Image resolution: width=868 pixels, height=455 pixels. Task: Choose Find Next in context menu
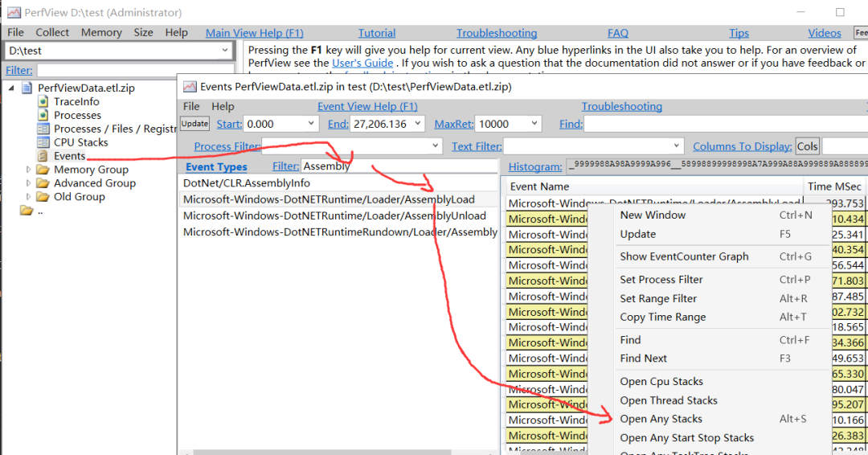tap(643, 359)
